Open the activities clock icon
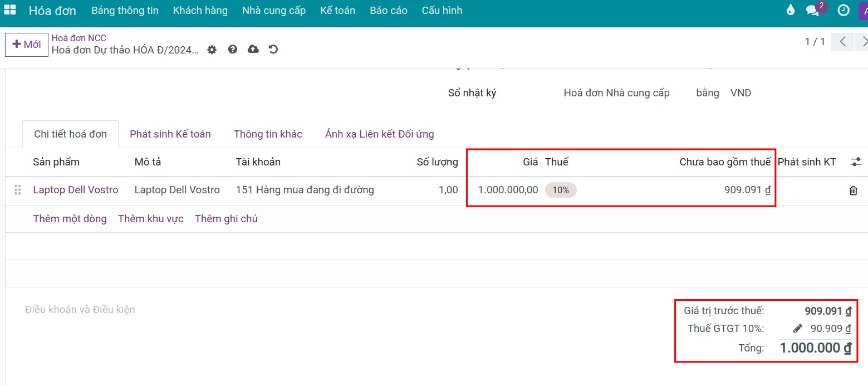 pyautogui.click(x=844, y=11)
